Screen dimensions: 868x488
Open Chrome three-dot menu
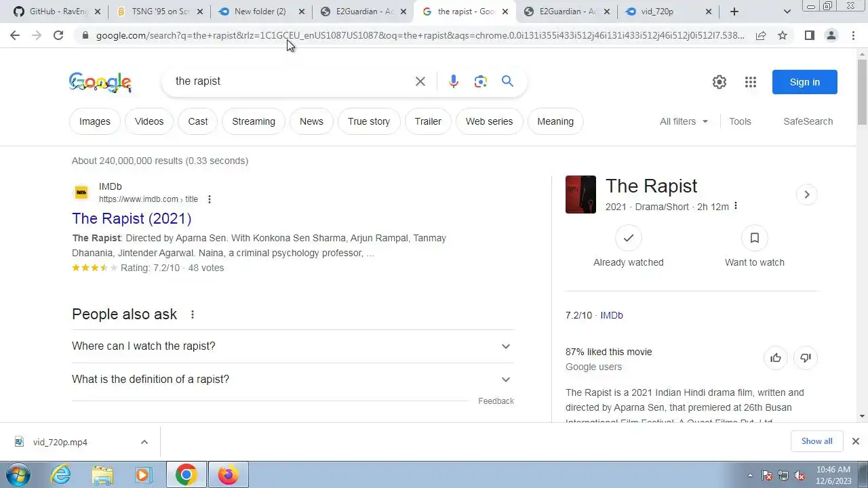point(853,35)
